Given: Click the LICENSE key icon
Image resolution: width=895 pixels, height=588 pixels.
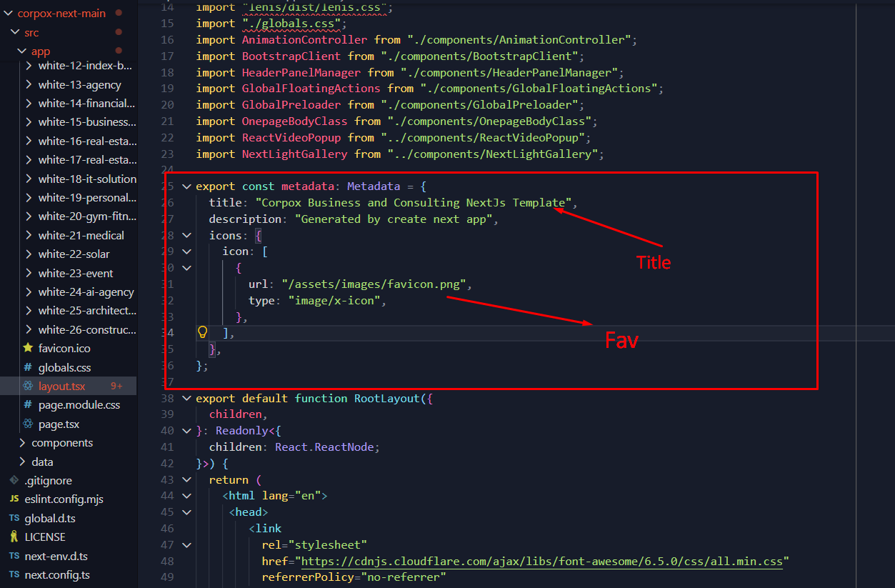Looking at the screenshot, I should 14,537.
